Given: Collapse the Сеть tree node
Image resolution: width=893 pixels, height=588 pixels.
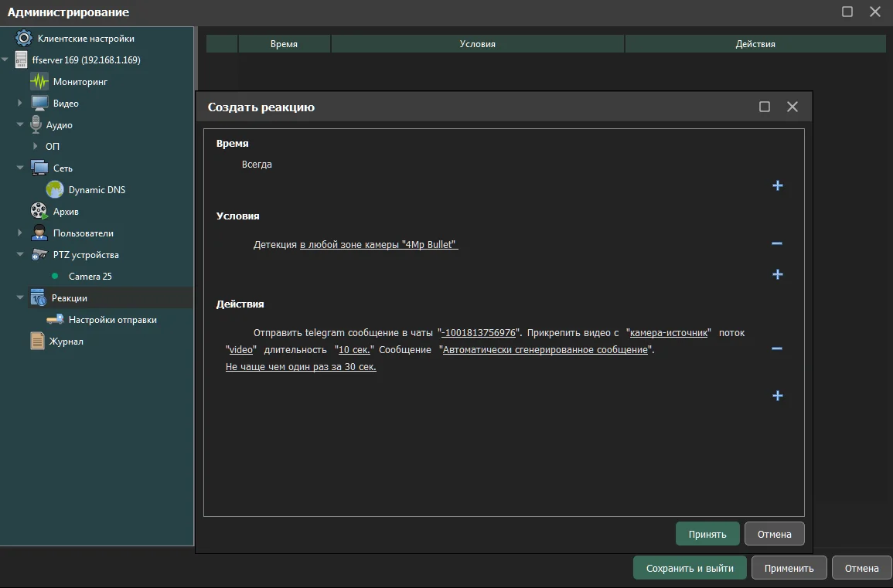Looking at the screenshot, I should [20, 168].
